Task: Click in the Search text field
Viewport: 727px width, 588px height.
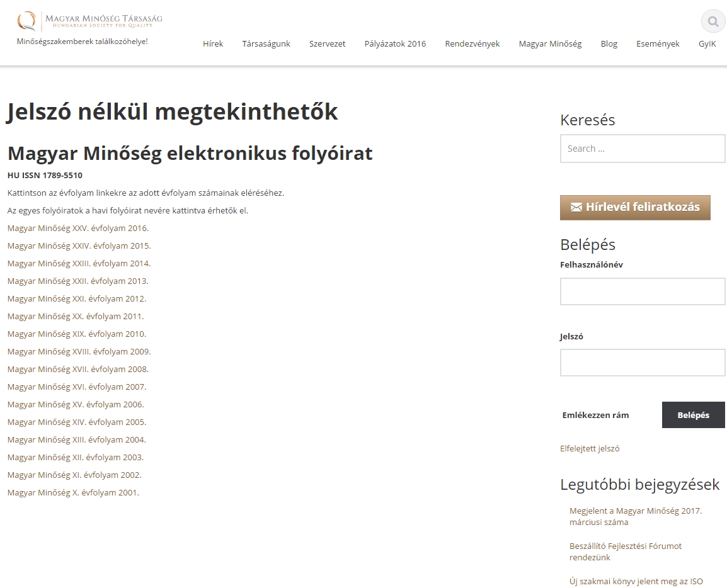Action: pyautogui.click(x=643, y=149)
